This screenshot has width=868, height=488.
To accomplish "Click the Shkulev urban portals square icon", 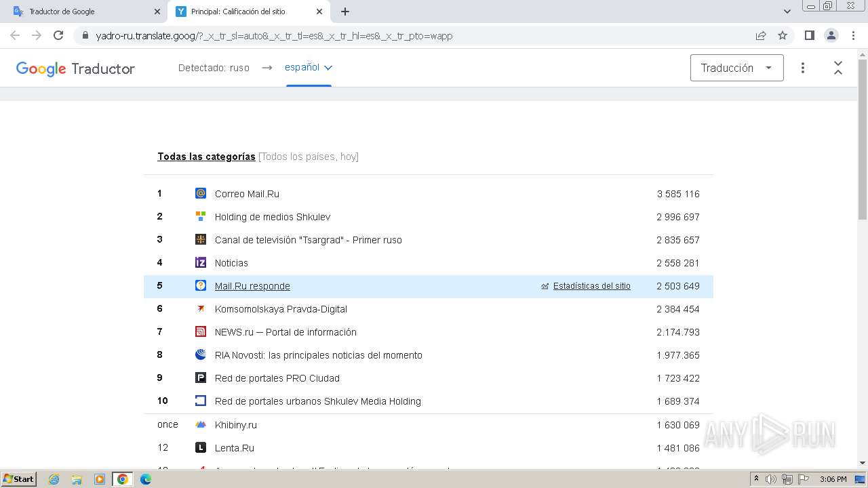I will 201,401.
